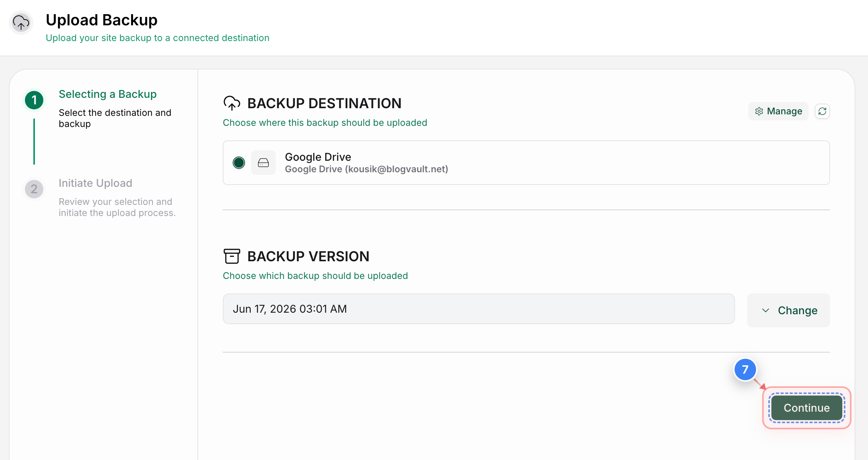
Task: Click the gear icon in Manage button
Action: pyautogui.click(x=759, y=111)
